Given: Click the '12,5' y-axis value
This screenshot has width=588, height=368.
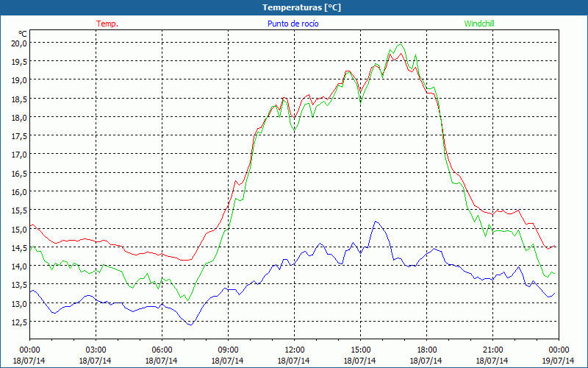Looking at the screenshot, I should pyautogui.click(x=19, y=322).
